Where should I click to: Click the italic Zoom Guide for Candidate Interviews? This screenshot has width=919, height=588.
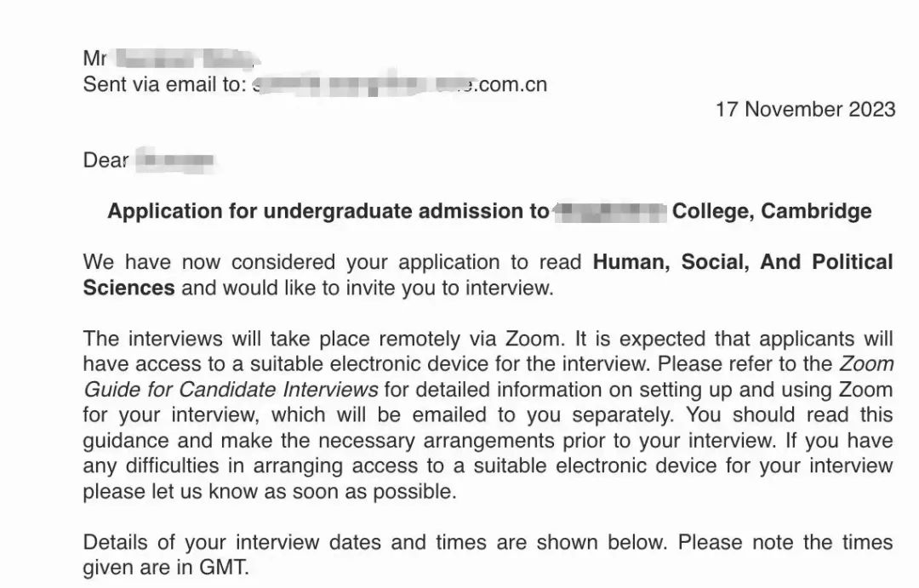[488, 376]
